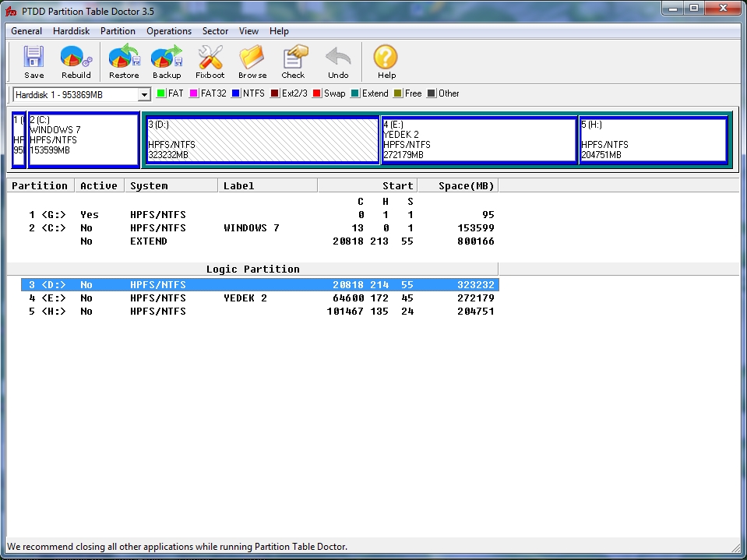Screen dimensions: 747x560
Task: Expand the Harddisk 1 - 953869MB dropdown
Action: click(144, 95)
